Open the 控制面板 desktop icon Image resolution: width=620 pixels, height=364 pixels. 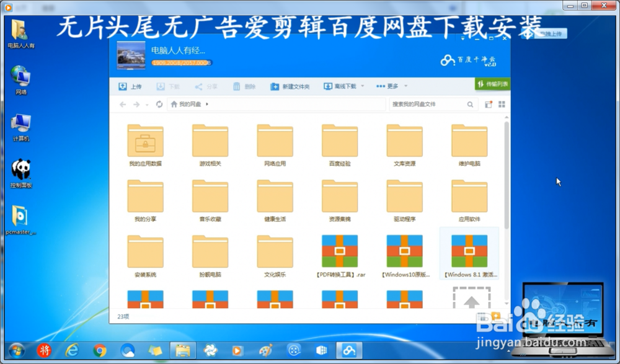coord(21,174)
